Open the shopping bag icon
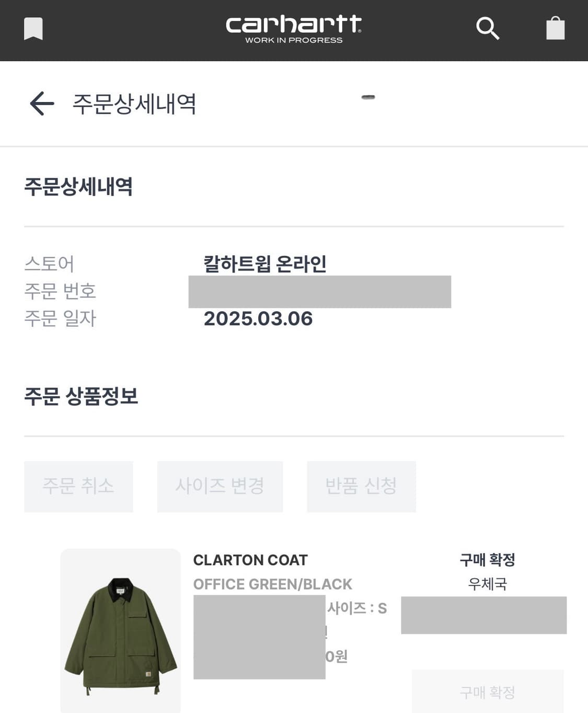588x713 pixels. click(x=556, y=28)
